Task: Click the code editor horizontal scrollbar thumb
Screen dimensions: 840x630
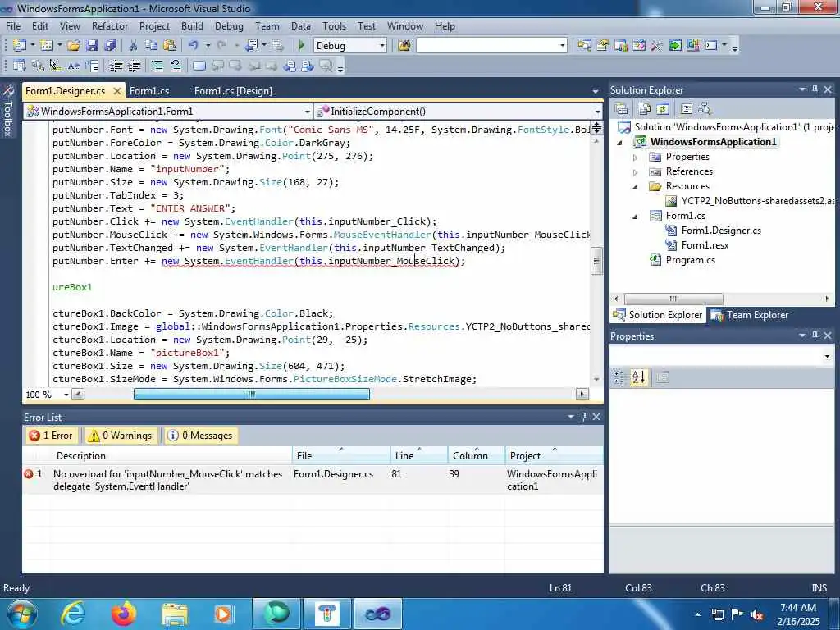Action: (251, 395)
